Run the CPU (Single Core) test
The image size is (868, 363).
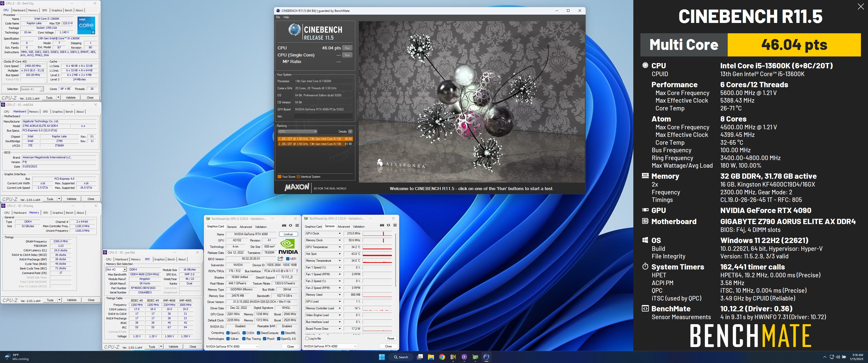coord(347,55)
